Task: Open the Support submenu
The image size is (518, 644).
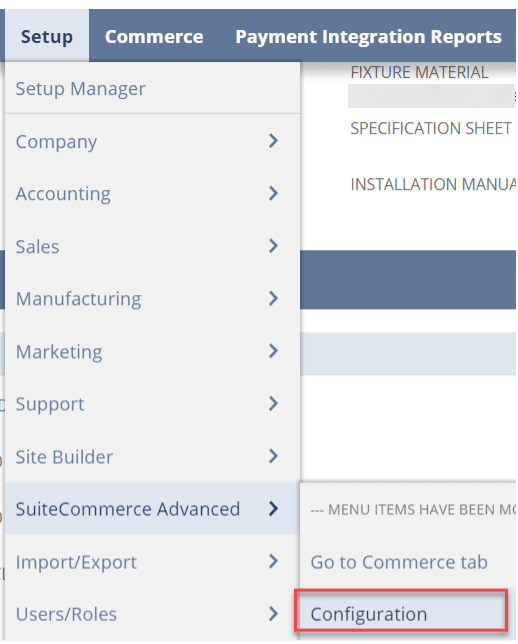Action: 152,404
